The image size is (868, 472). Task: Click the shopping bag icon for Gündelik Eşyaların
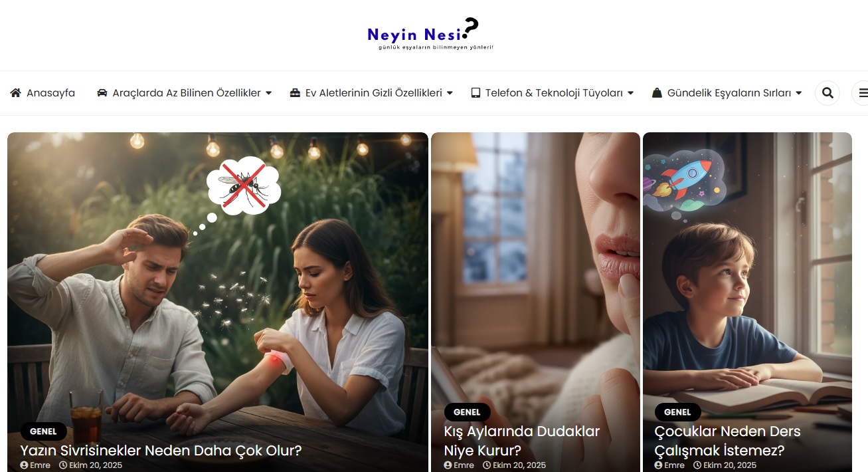[657, 93]
